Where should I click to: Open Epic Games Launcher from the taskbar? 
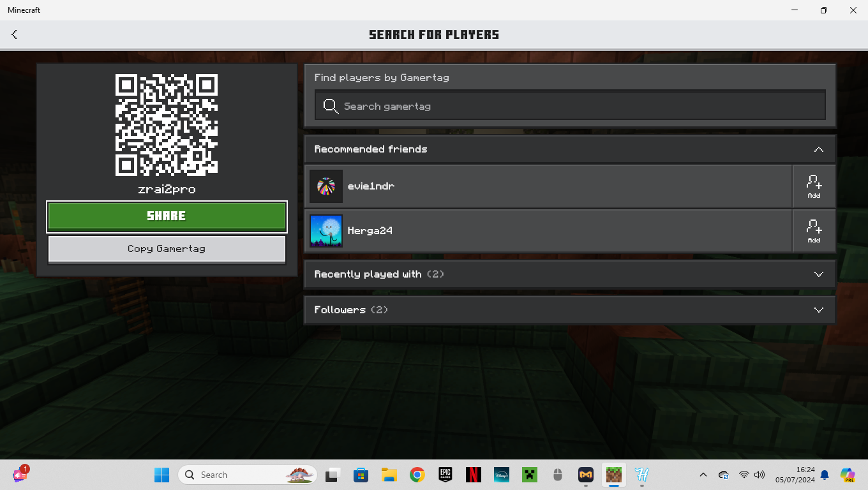[445, 475]
